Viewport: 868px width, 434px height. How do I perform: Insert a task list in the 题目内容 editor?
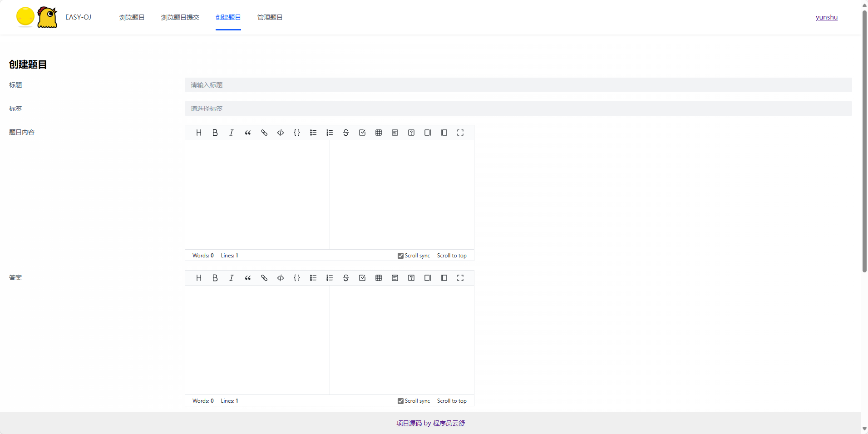(362, 133)
